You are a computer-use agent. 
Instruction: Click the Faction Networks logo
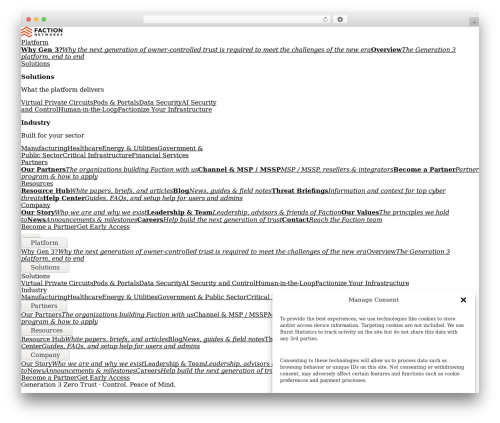(42, 32)
